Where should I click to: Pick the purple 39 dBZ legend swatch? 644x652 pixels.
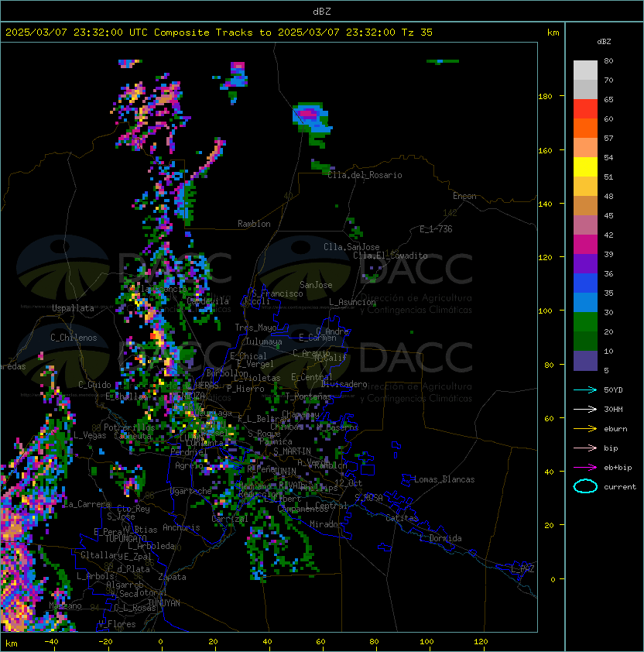[585, 264]
